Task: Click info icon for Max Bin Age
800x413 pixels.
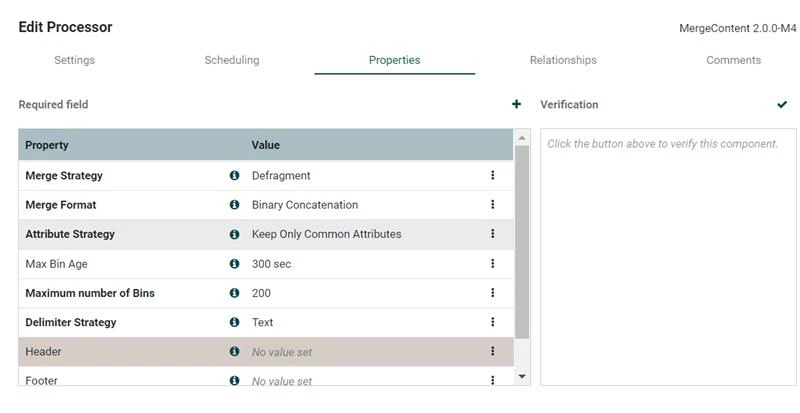Action: 234,263
